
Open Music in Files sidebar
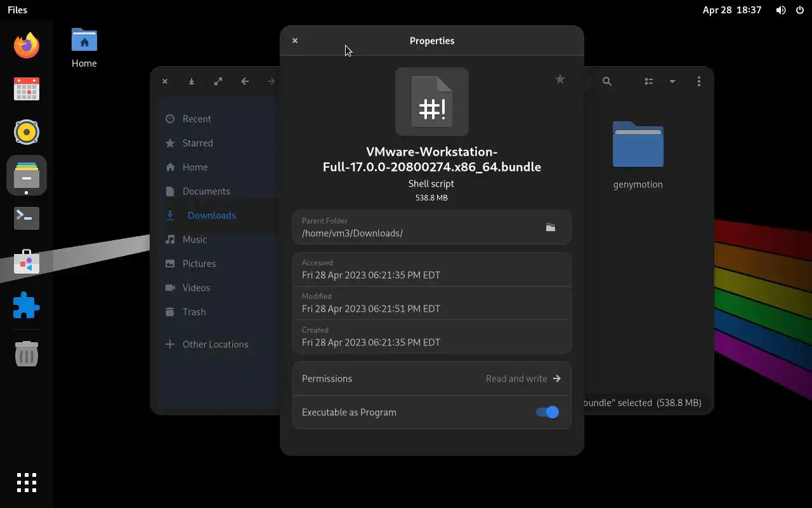(195, 239)
